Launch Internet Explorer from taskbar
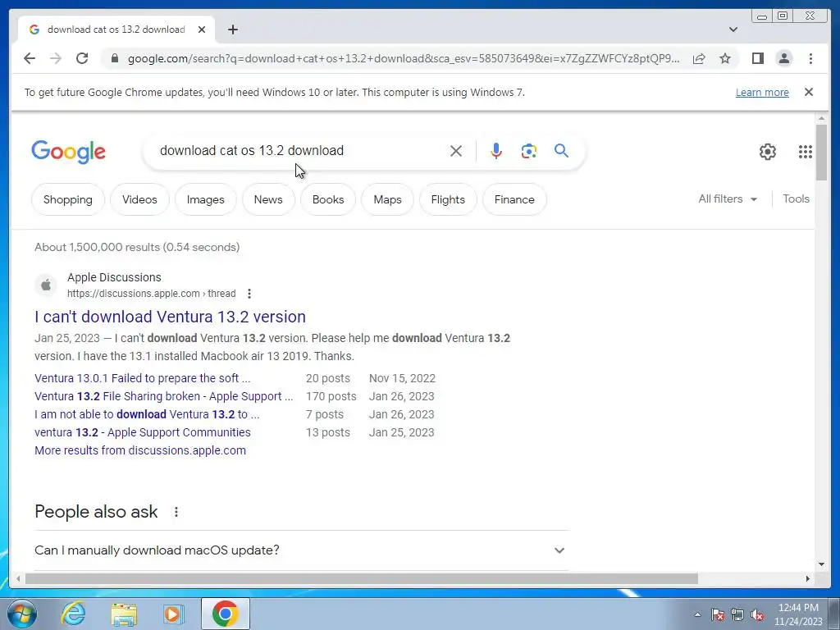The image size is (840, 630). 73,614
